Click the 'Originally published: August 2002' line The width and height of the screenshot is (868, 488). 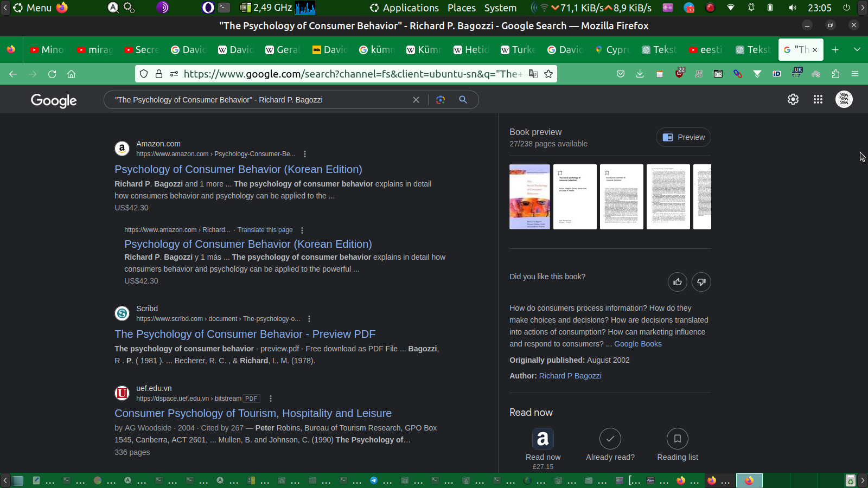tap(570, 360)
